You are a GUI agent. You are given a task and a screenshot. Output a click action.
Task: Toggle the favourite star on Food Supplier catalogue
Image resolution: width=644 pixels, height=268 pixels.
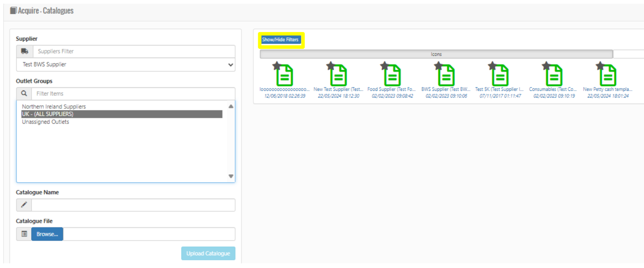pos(384,66)
